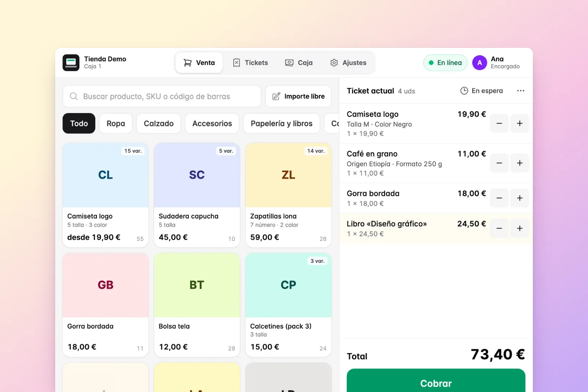
Task: Go to the Ajustes tab
Action: 348,63
